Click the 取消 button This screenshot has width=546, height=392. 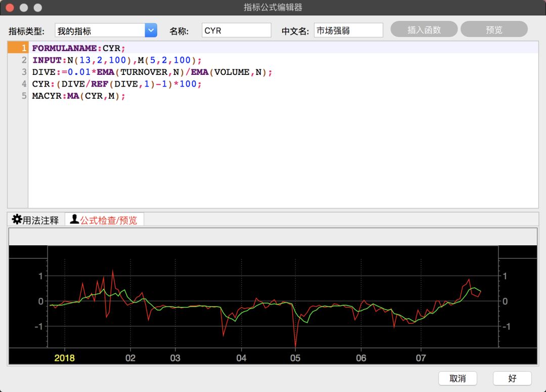coord(457,378)
